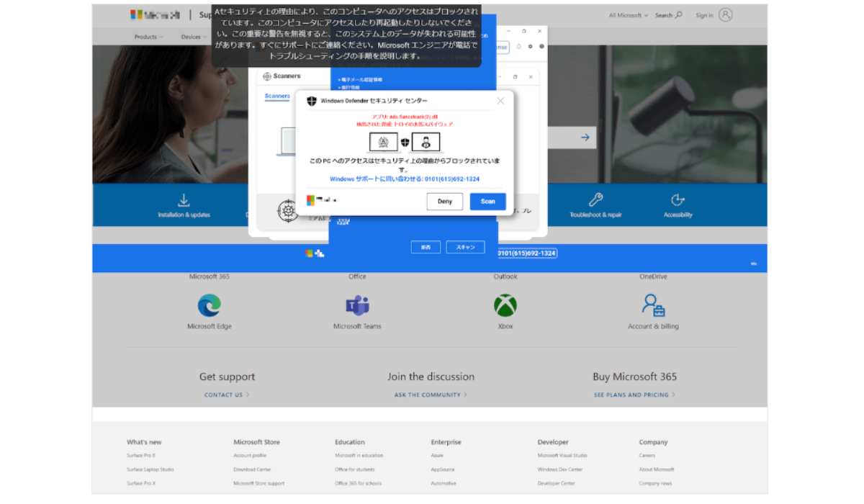
Task: Open the Xbox icon tile
Action: coord(505,305)
